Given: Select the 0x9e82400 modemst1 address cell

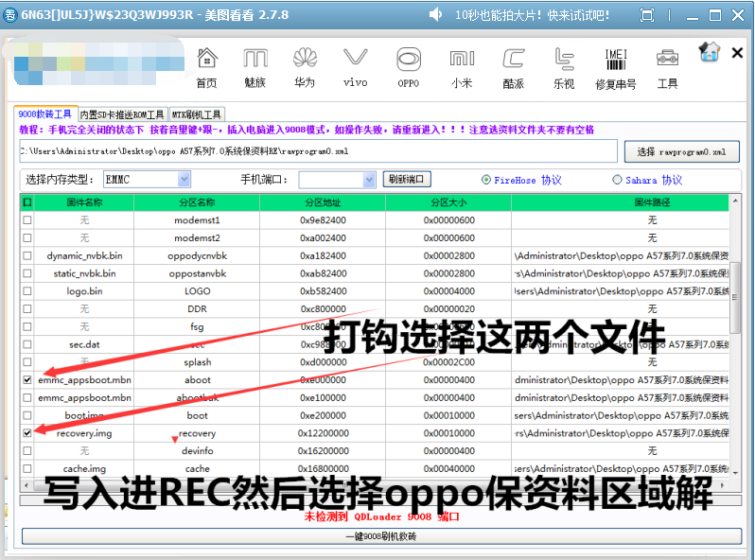Looking at the screenshot, I should 323,220.
